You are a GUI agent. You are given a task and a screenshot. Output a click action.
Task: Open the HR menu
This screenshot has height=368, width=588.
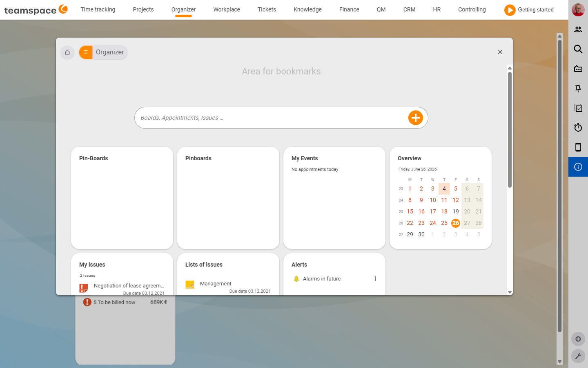coord(437,9)
